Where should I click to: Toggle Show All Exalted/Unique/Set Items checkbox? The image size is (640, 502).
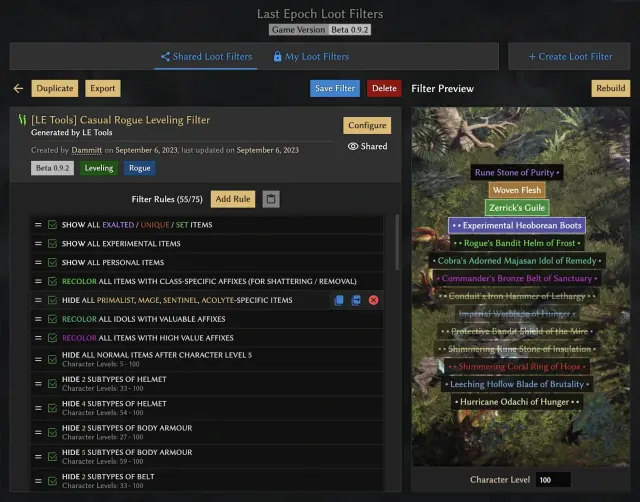point(52,224)
